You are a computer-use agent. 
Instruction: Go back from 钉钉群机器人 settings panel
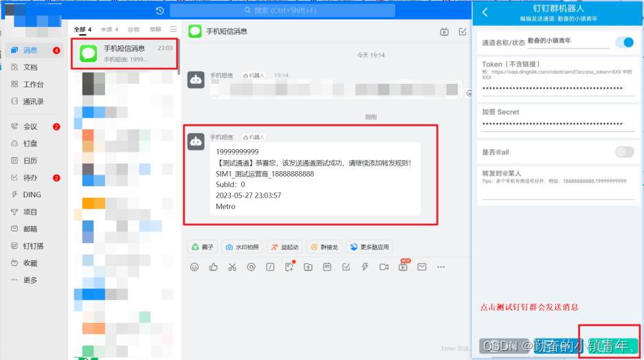(x=485, y=12)
